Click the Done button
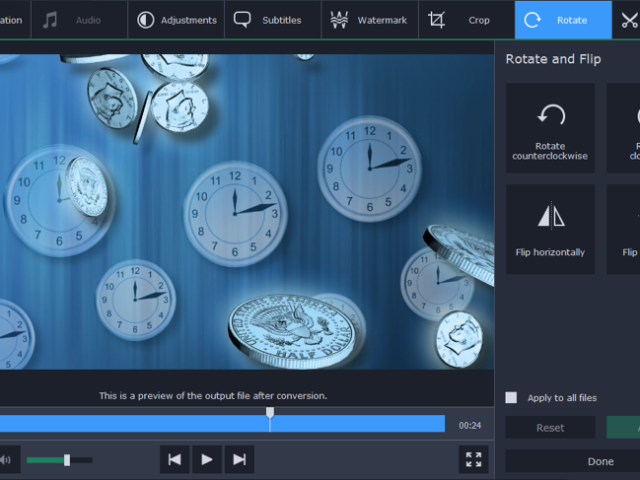 [x=572, y=461]
